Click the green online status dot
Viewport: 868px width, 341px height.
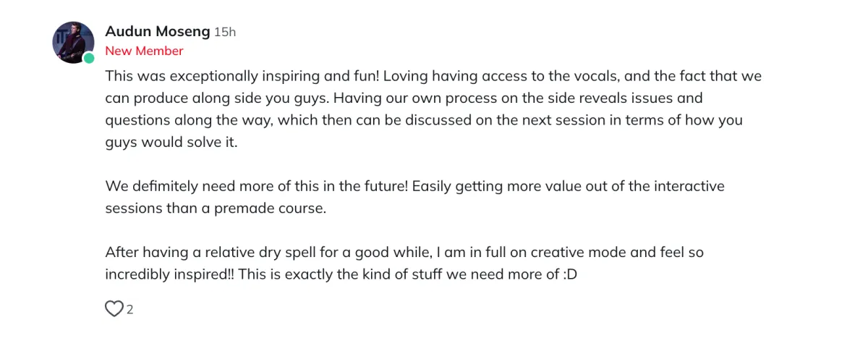click(88, 58)
